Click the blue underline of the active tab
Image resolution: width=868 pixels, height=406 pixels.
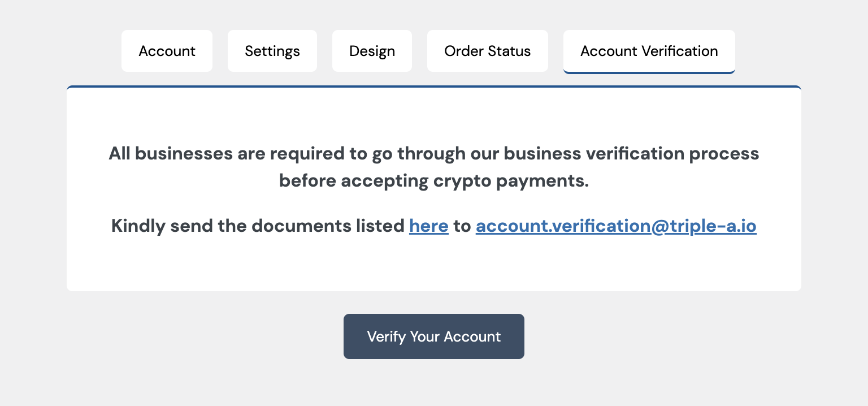[649, 72]
